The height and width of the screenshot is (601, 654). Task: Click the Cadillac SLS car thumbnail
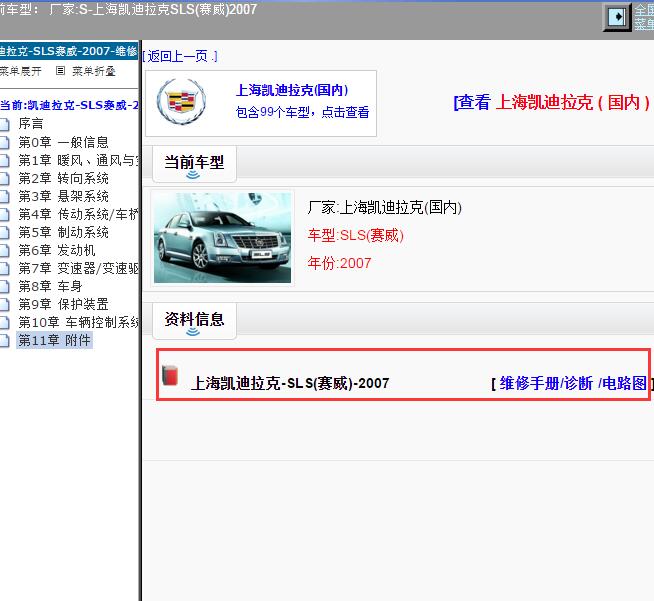pyautogui.click(x=222, y=238)
